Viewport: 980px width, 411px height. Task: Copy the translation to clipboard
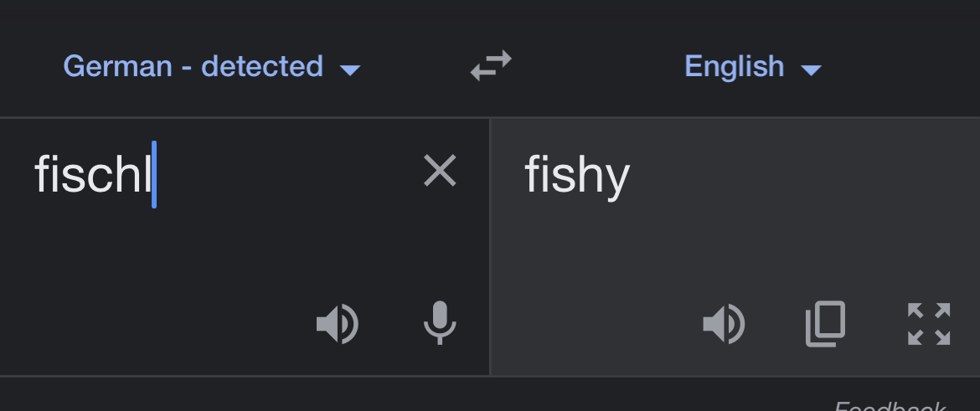tap(826, 324)
